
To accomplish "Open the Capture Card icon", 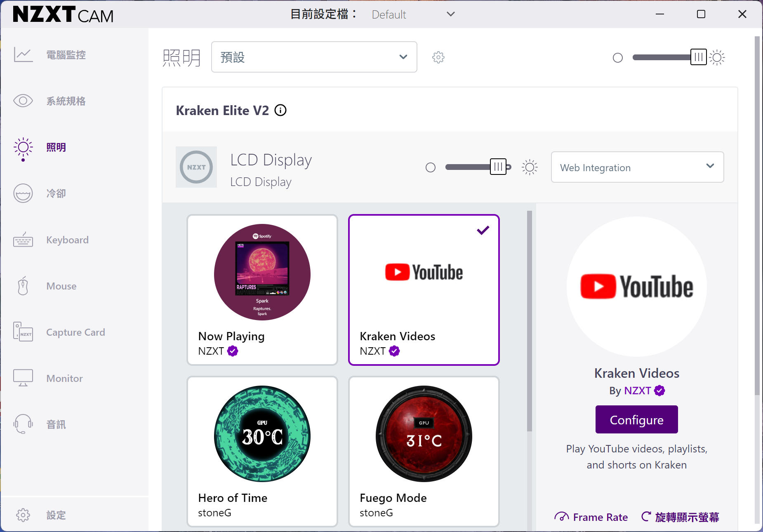I will tap(23, 332).
